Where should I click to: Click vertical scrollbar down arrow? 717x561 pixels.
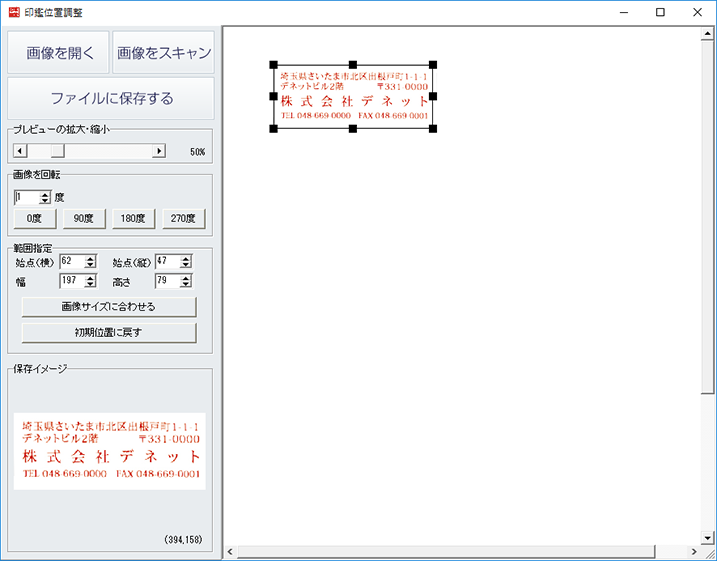707,538
